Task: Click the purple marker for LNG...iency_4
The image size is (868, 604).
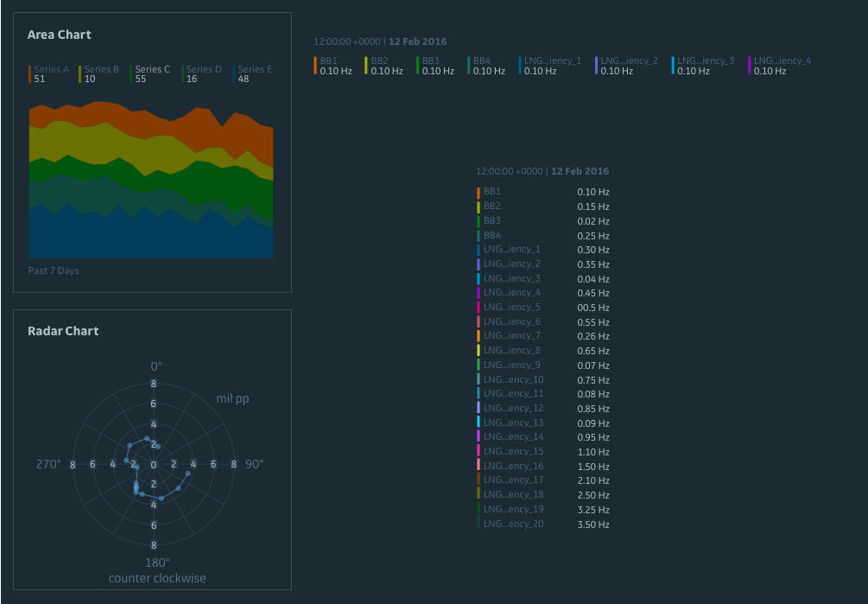Action: tap(750, 66)
